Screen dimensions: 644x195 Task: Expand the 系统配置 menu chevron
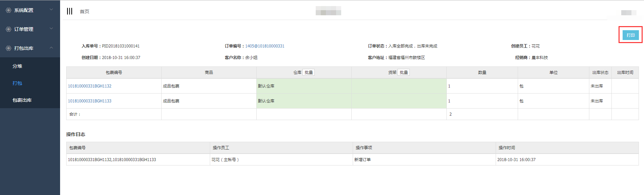[51, 10]
